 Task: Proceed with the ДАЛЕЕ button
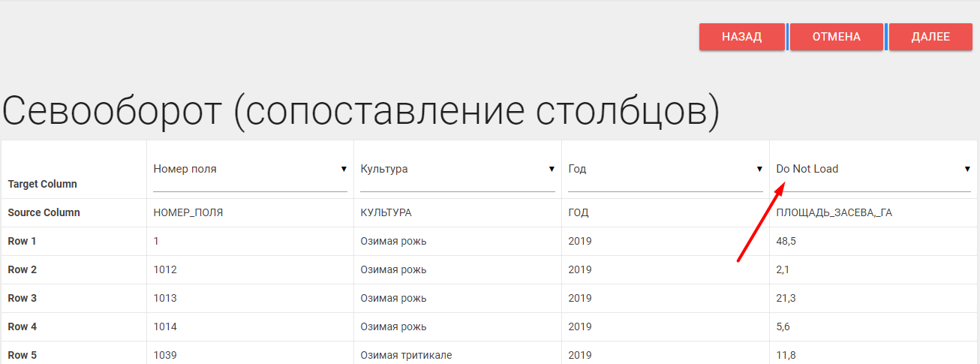930,37
